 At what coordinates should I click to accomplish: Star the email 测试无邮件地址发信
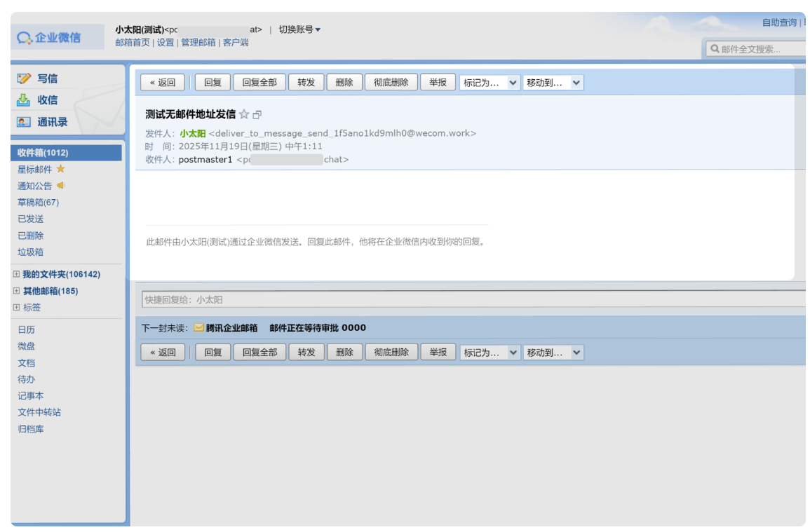(243, 114)
